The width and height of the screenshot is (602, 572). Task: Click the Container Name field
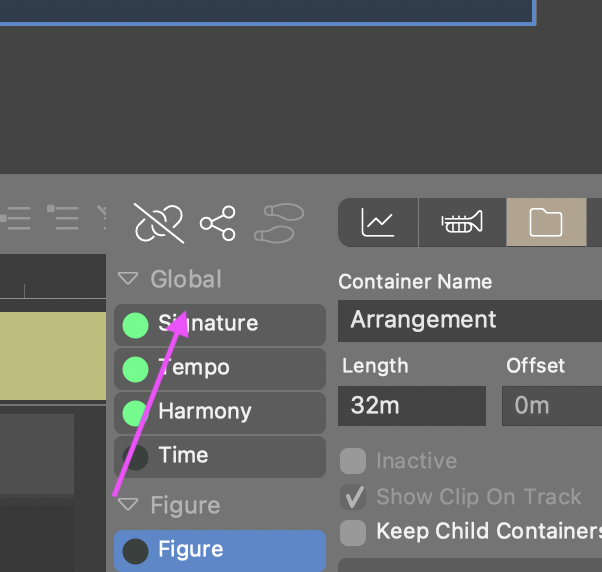470,321
